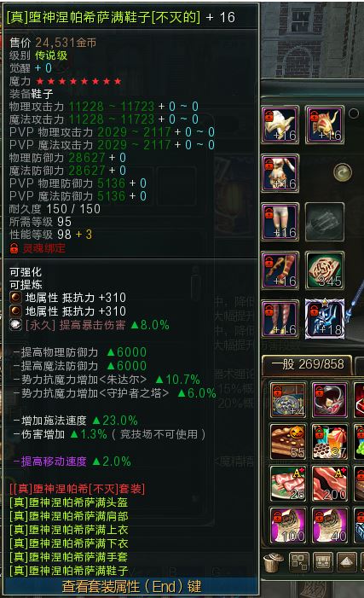364x598 pixels.
Task: Select the bacon item stack of 200
Action: click(x=330, y=483)
